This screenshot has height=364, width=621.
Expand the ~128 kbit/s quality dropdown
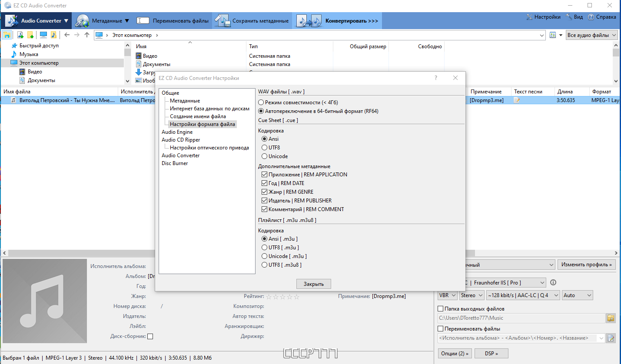523,295
